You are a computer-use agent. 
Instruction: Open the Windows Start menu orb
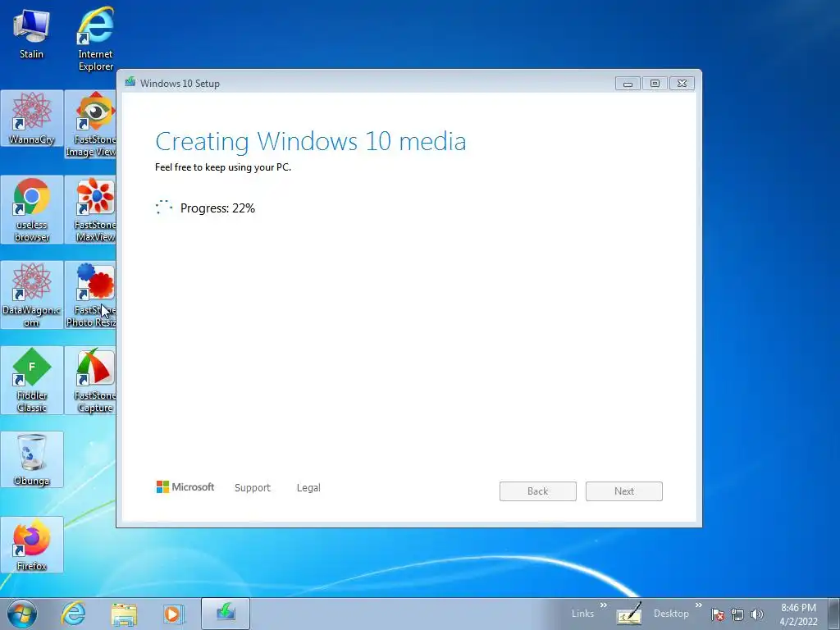point(22,614)
